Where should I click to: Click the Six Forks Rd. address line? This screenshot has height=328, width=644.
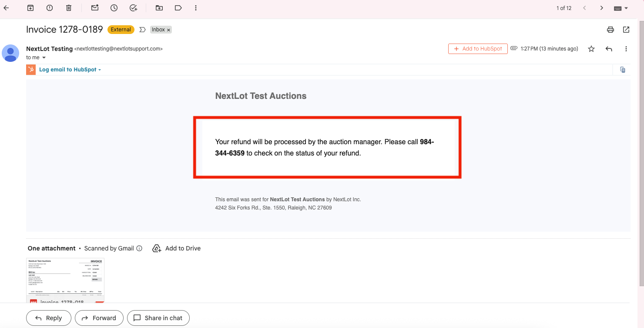click(273, 208)
